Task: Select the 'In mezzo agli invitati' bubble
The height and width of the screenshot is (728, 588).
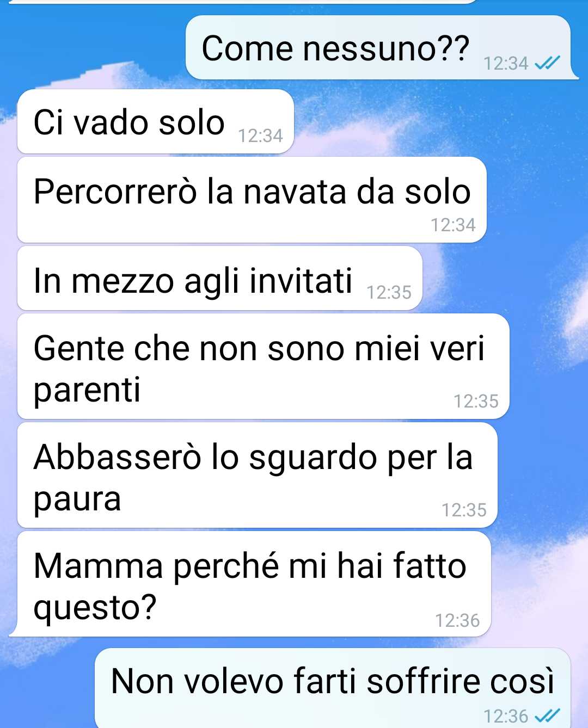Action: pyautogui.click(x=220, y=278)
